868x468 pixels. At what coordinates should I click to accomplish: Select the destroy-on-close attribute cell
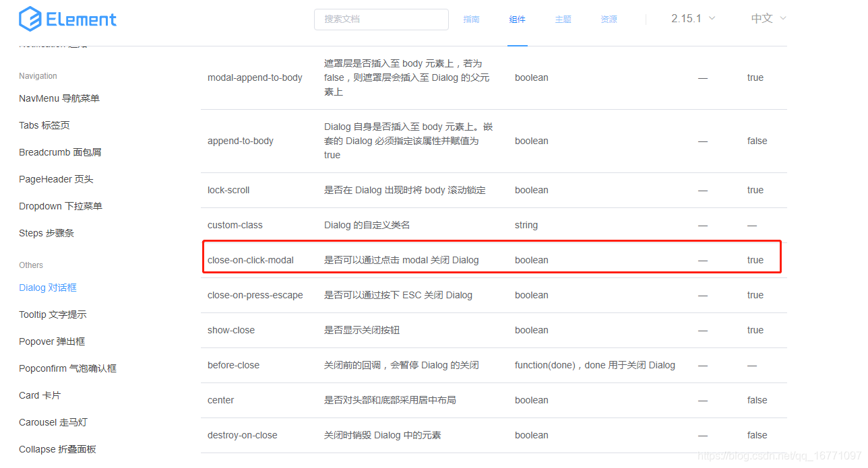point(243,435)
